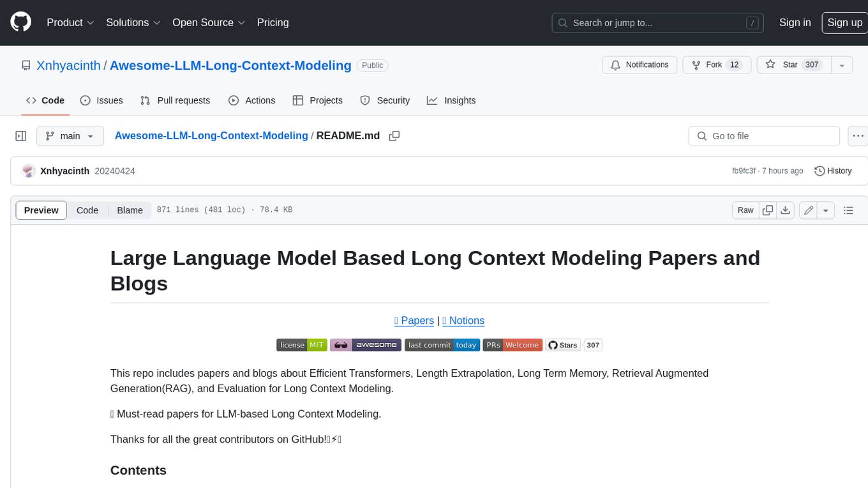Open the Raw file view

[x=745, y=210]
